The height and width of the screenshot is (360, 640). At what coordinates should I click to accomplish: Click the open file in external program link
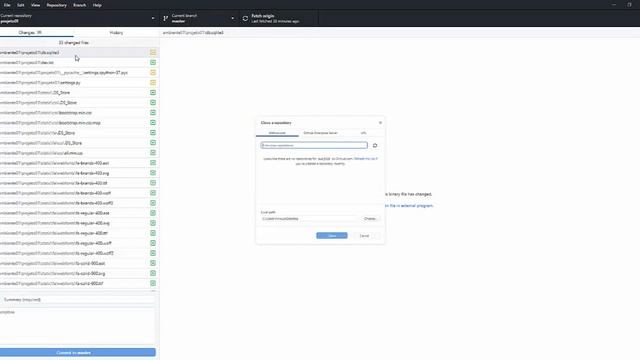pos(409,206)
